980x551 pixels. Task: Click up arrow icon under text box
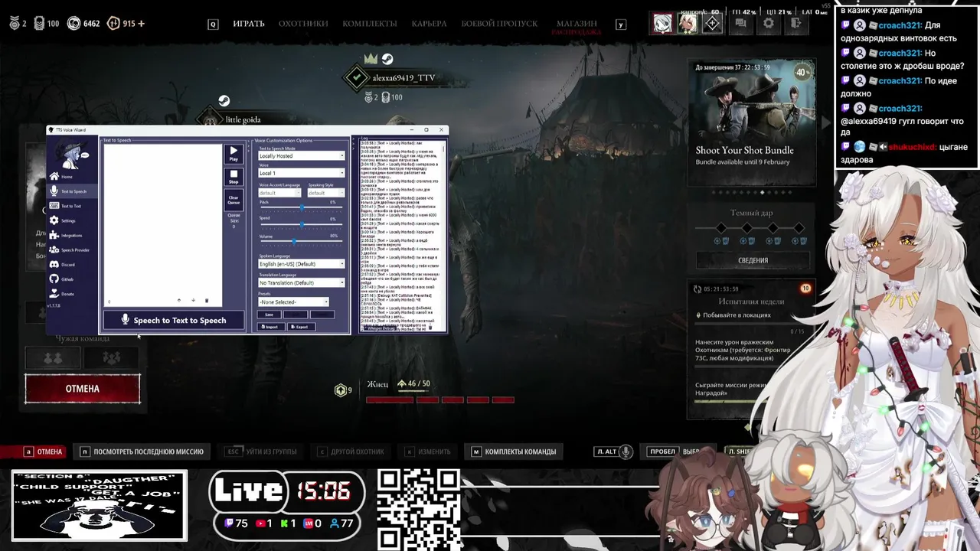[179, 301]
